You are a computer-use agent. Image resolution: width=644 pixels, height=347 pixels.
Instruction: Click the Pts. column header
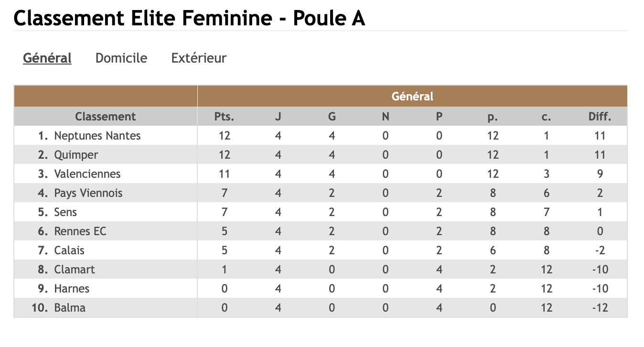224,117
